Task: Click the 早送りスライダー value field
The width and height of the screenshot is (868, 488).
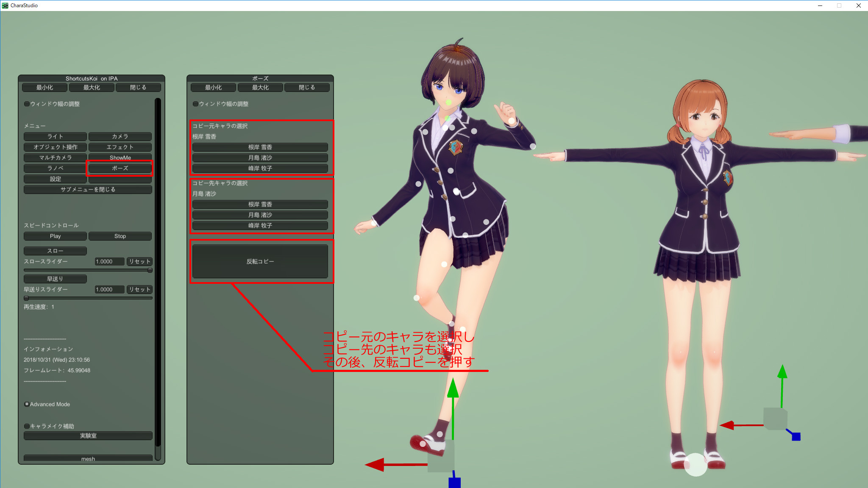Action: coord(109,289)
